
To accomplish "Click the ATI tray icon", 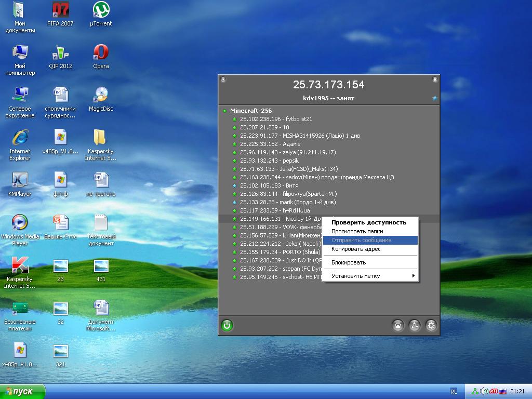I will point(494,391).
